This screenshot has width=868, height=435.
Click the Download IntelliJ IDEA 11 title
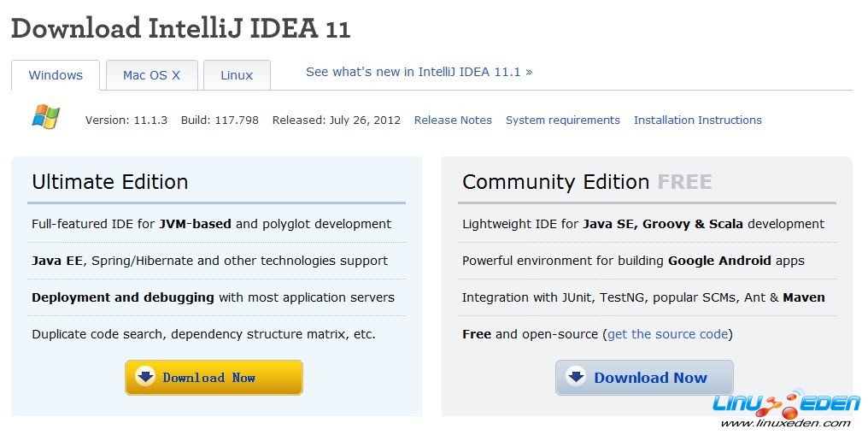tap(181, 29)
